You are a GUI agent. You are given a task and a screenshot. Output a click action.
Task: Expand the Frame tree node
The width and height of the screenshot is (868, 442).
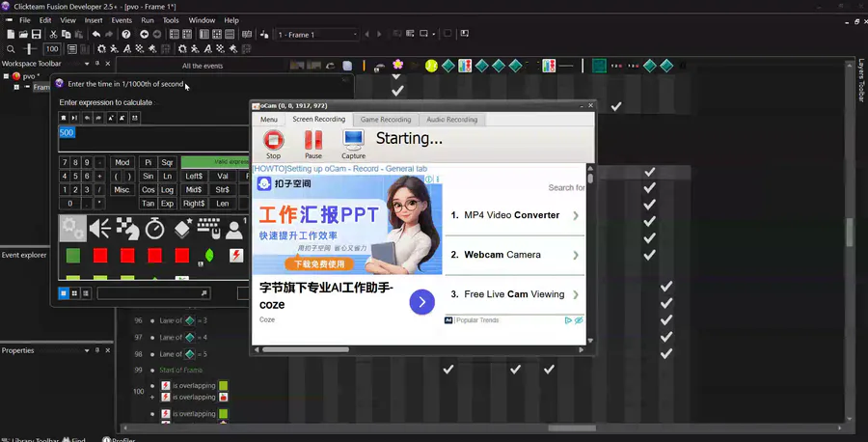click(x=16, y=87)
